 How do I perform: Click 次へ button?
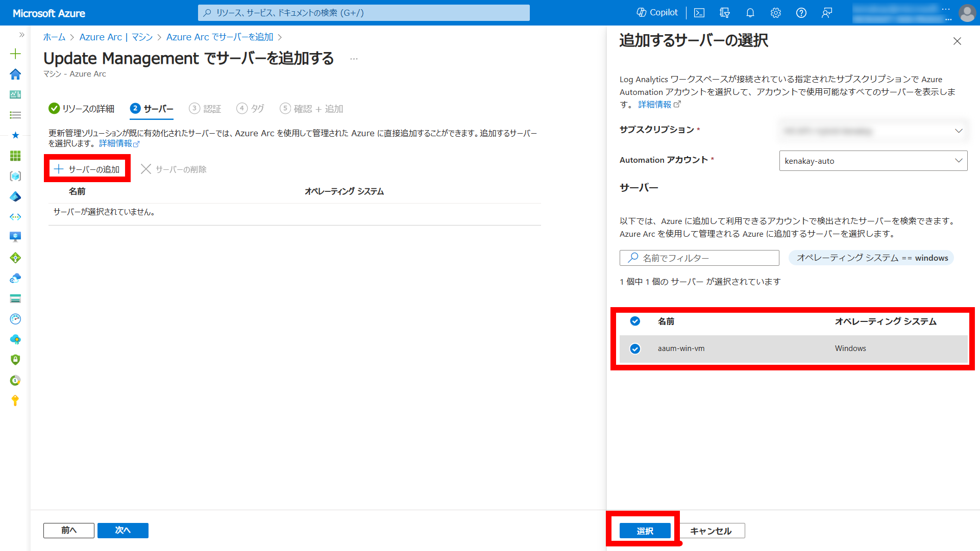point(123,531)
